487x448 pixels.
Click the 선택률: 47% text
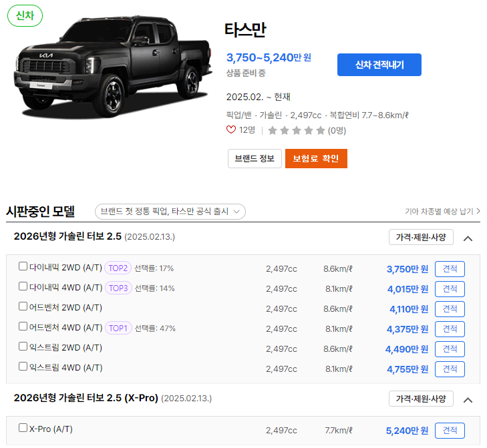click(x=155, y=328)
